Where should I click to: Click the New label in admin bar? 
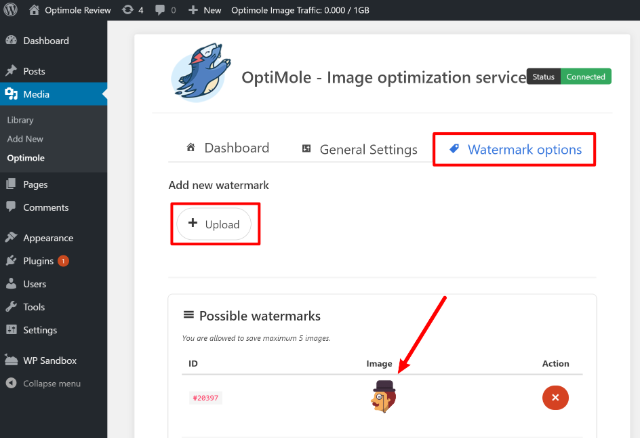pos(212,10)
